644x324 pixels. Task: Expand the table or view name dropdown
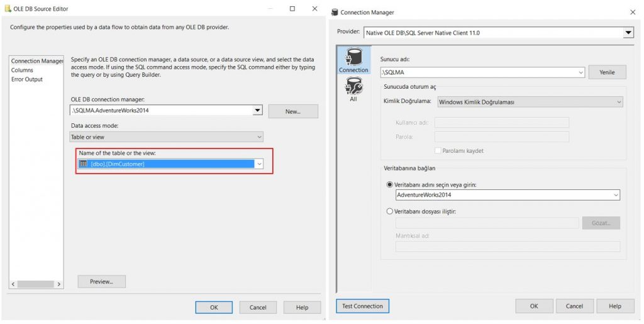pos(259,164)
